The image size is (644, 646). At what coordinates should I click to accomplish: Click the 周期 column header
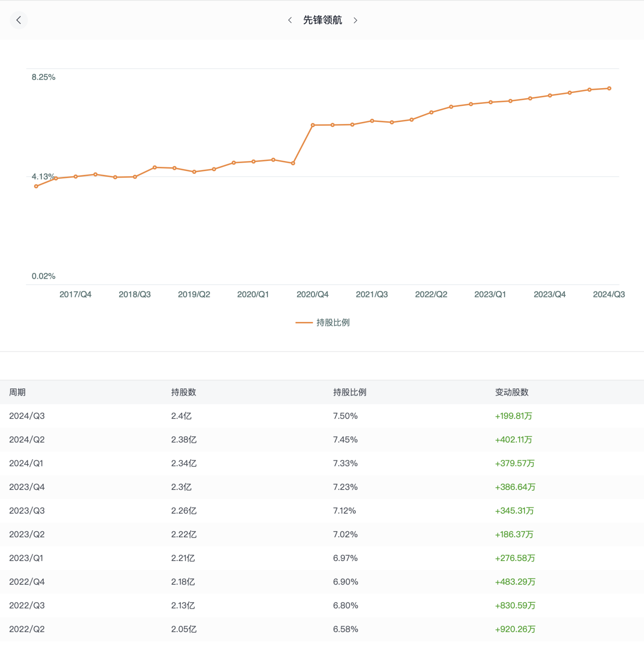pyautogui.click(x=17, y=392)
